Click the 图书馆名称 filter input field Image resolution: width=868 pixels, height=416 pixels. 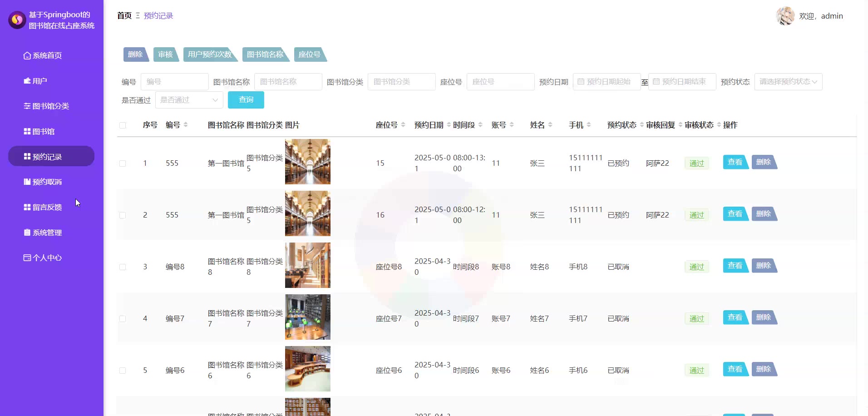pyautogui.click(x=288, y=82)
